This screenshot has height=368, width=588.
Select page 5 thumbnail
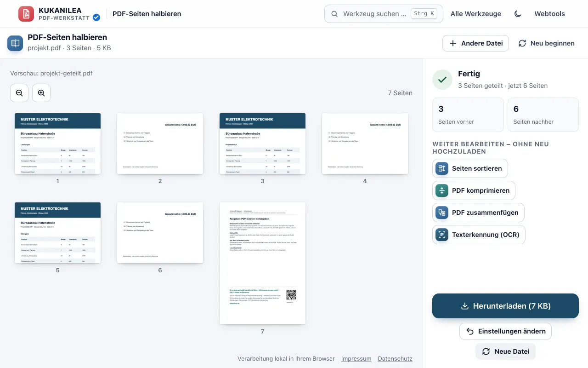point(57,233)
